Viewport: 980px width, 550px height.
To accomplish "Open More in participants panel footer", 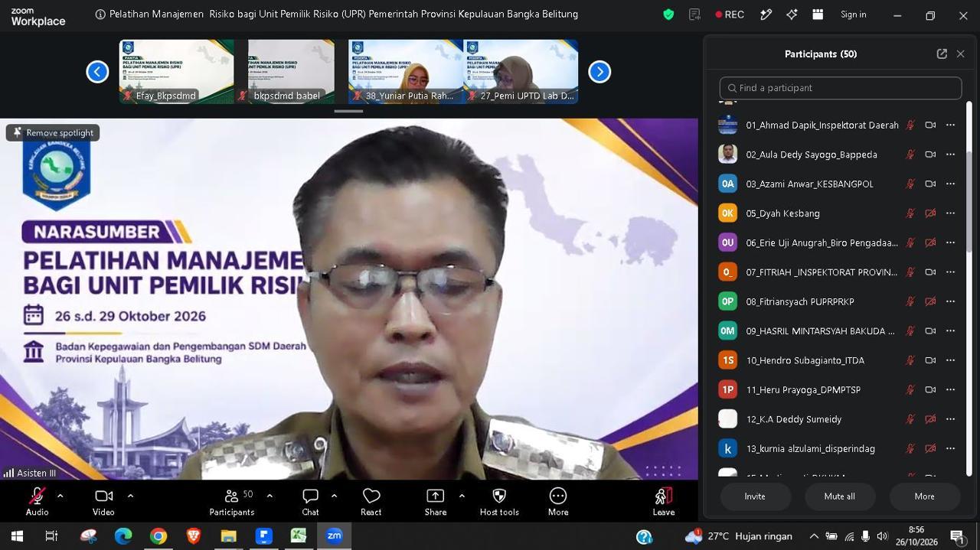I will tap(924, 496).
